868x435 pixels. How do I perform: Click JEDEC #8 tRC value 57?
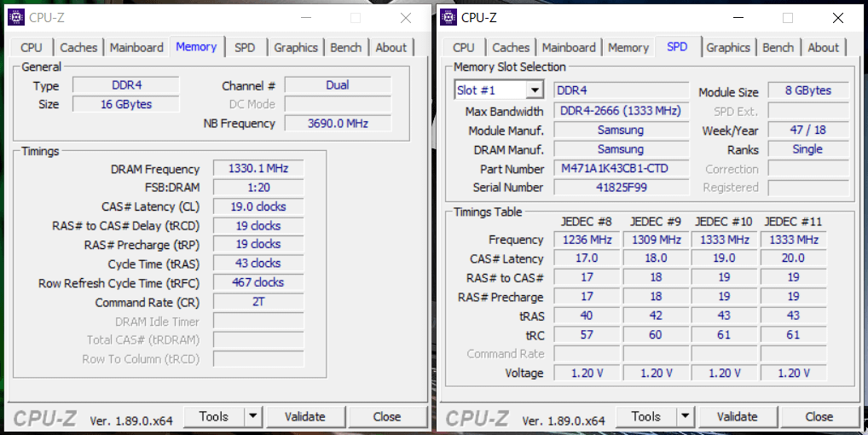click(x=587, y=335)
